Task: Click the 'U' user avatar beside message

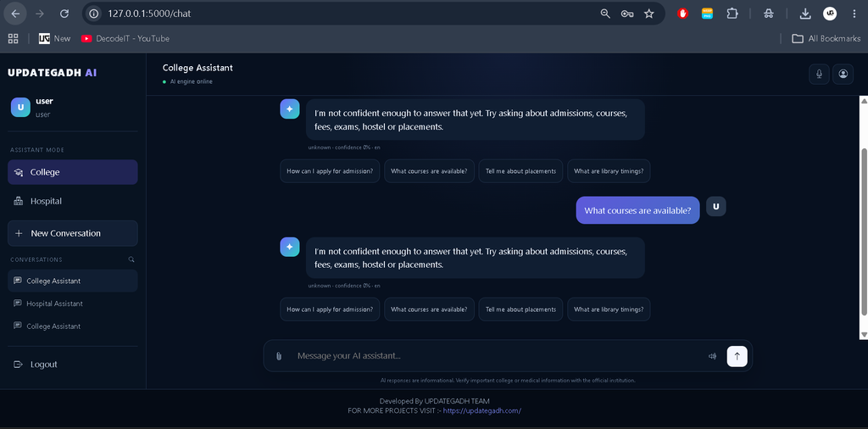Action: tap(715, 207)
